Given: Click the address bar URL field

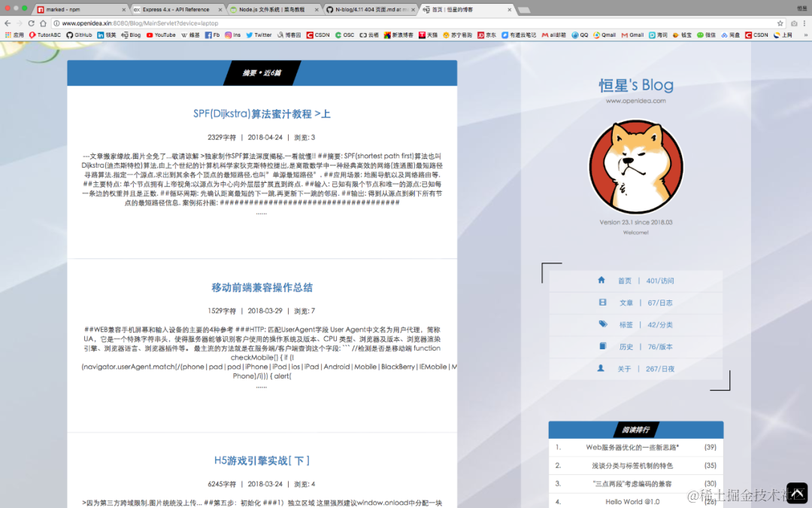Looking at the screenshot, I should pos(414,23).
